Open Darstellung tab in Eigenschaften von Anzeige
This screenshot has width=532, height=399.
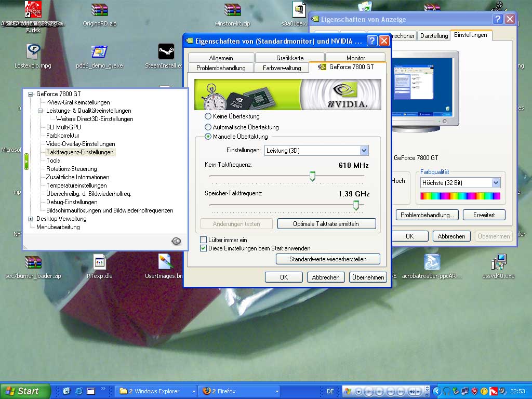434,36
